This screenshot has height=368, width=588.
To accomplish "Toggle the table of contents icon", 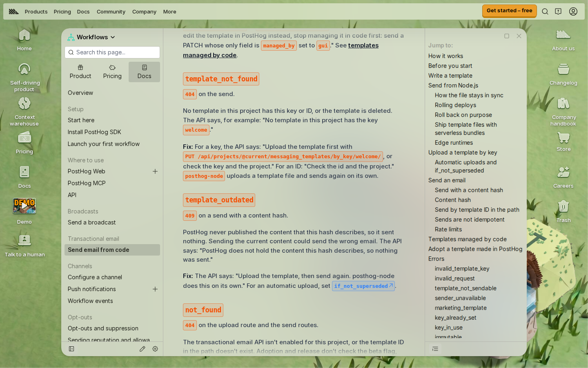I will pyautogui.click(x=435, y=349).
